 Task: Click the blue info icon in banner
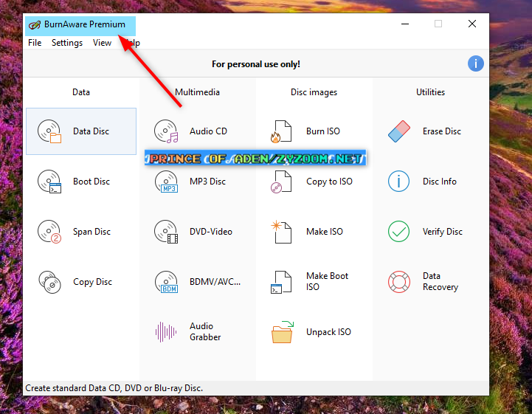coord(476,63)
